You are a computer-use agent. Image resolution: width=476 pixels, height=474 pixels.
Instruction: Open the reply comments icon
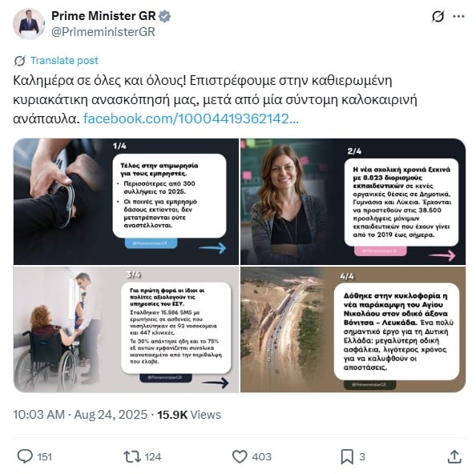(x=25, y=456)
